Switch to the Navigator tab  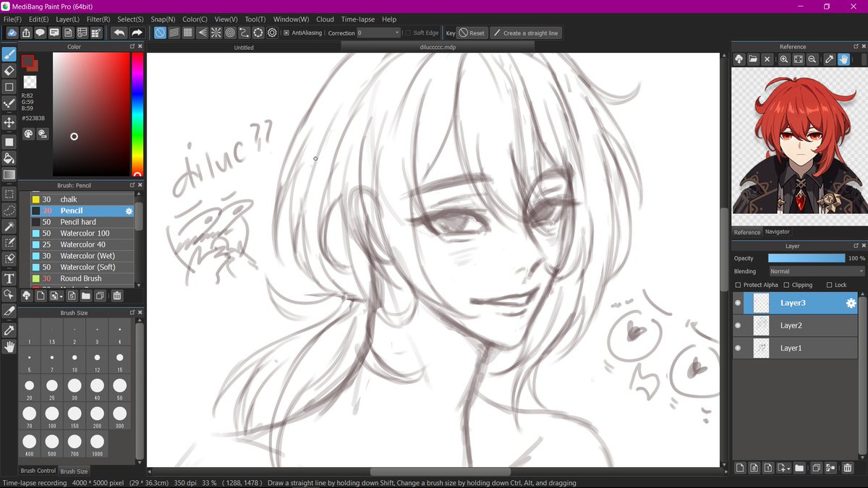tap(778, 231)
